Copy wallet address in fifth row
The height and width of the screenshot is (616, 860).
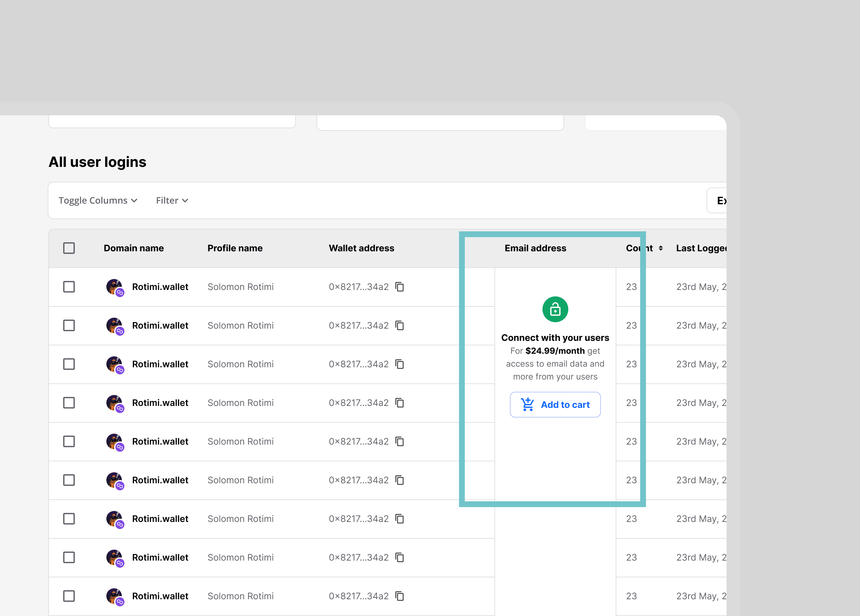pos(400,442)
